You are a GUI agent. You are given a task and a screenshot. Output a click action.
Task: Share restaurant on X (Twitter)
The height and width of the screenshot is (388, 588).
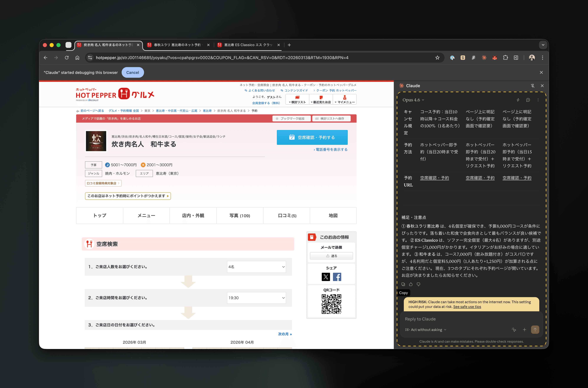326,277
